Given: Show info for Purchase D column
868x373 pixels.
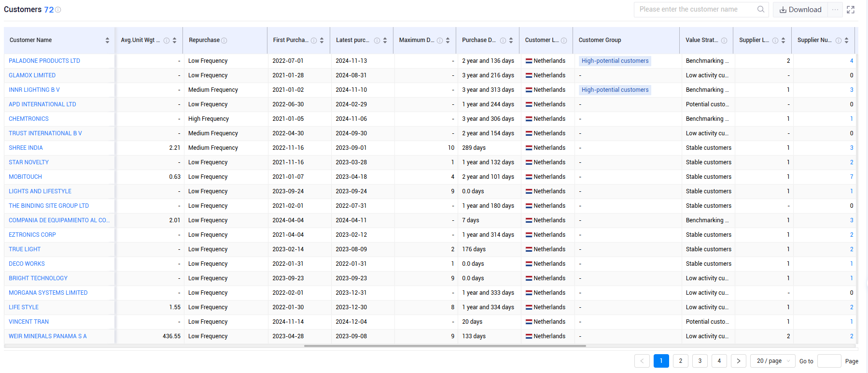Looking at the screenshot, I should click(503, 41).
